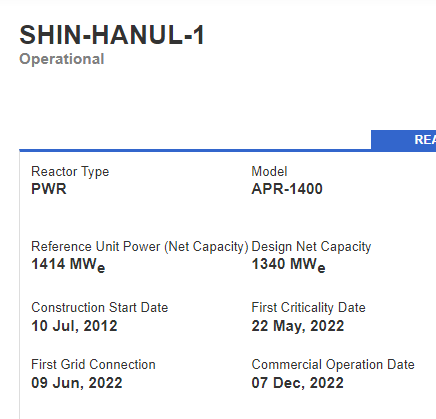Click the APR-1400 model value
This screenshot has height=419, width=436.
click(287, 189)
